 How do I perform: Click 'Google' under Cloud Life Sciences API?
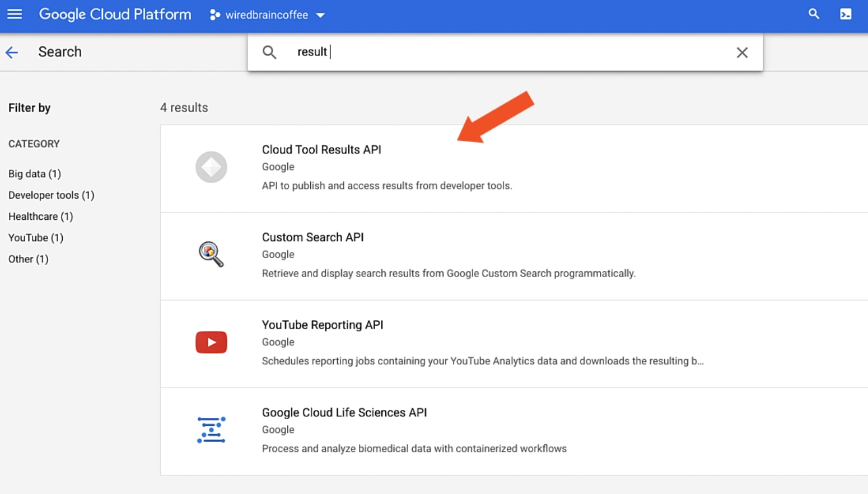click(278, 430)
